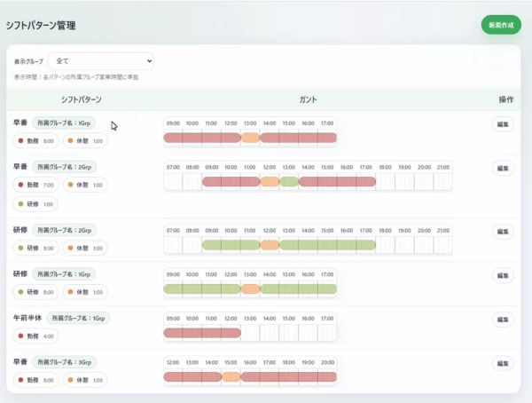The width and height of the screenshot is (532, 403).
Task: Click the red work bar in 午前半休 gantt
Action: 202,333
